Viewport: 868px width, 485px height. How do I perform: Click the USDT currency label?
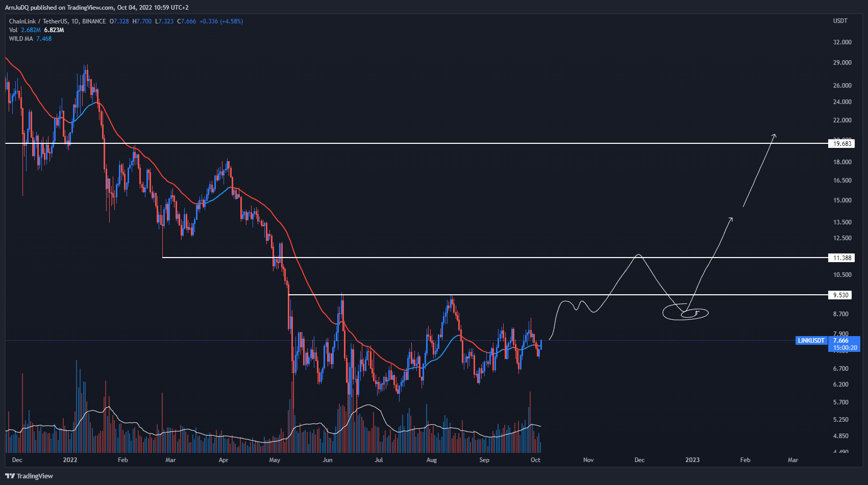840,21
